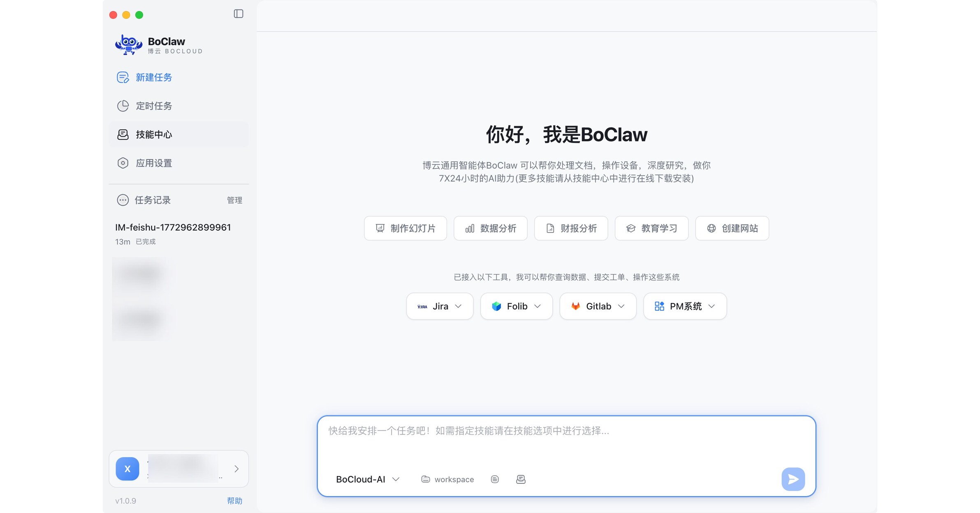Click the 制作幻灯片 quick button
980x513 pixels.
click(405, 228)
